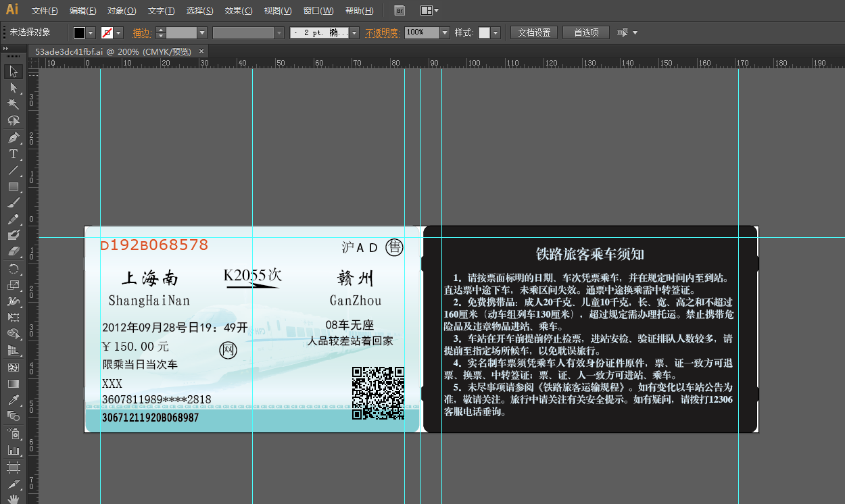This screenshot has height=504, width=845.
Task: Activate the Slice tool
Action: [x=13, y=484]
